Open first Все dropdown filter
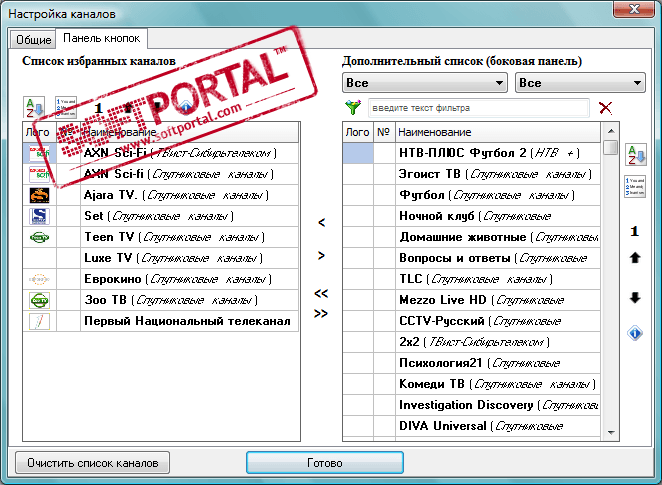 [425, 83]
